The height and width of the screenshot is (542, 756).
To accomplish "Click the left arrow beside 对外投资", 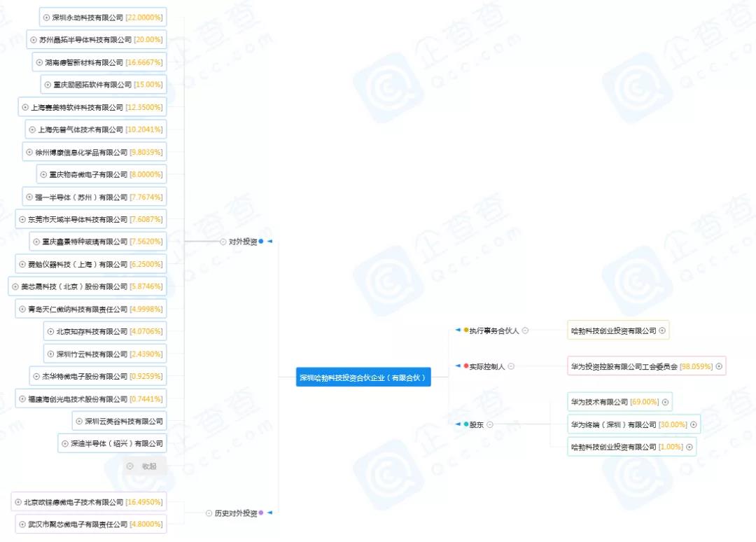I will [270, 241].
